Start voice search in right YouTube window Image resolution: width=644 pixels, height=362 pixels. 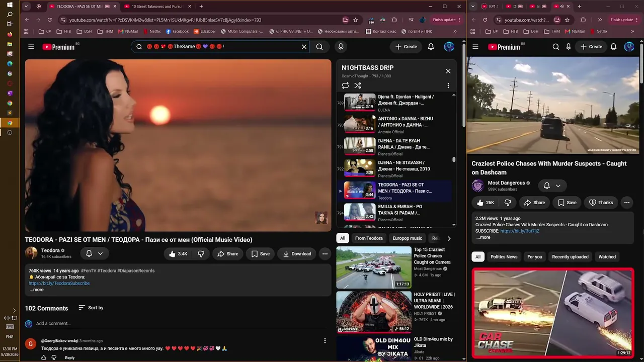pos(569,47)
